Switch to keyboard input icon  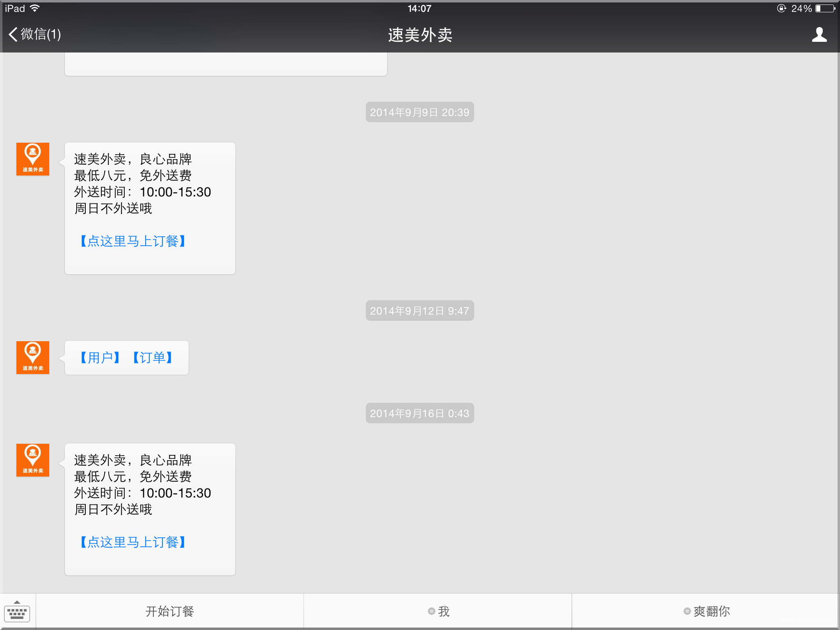pos(17,611)
